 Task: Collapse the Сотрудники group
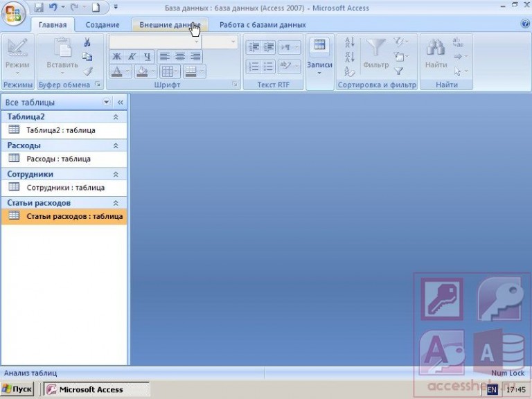click(x=116, y=175)
